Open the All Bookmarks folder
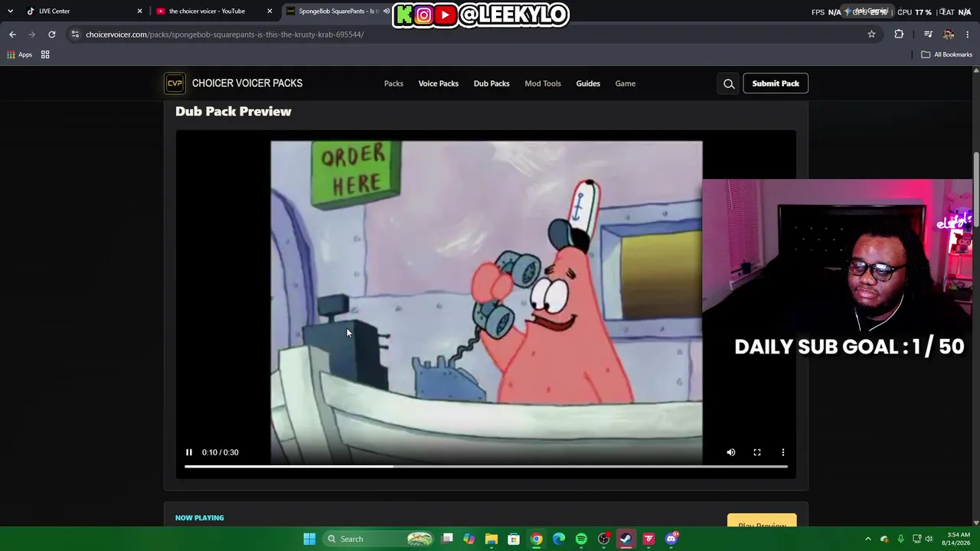Image resolution: width=980 pixels, height=551 pixels. click(x=946, y=54)
